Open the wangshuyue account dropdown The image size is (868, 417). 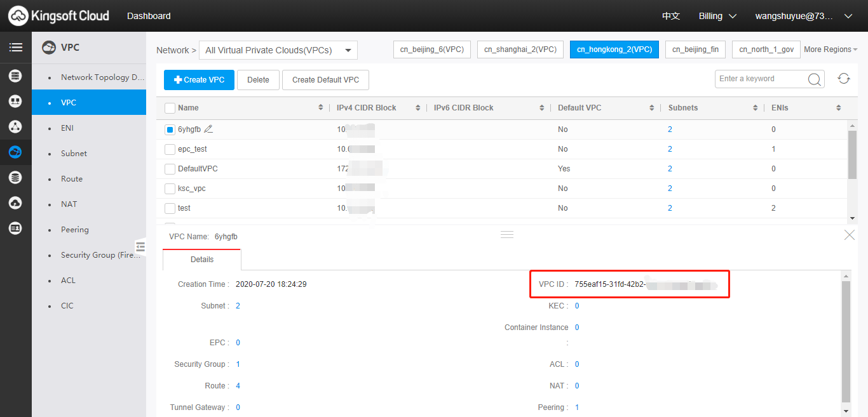point(803,16)
